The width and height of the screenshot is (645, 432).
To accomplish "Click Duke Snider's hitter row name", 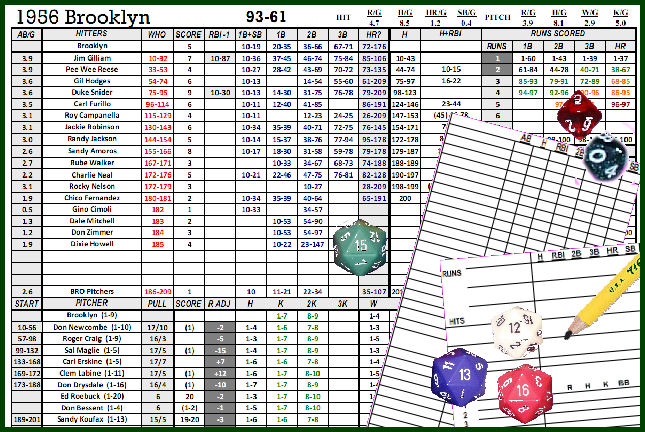I will coord(93,91).
